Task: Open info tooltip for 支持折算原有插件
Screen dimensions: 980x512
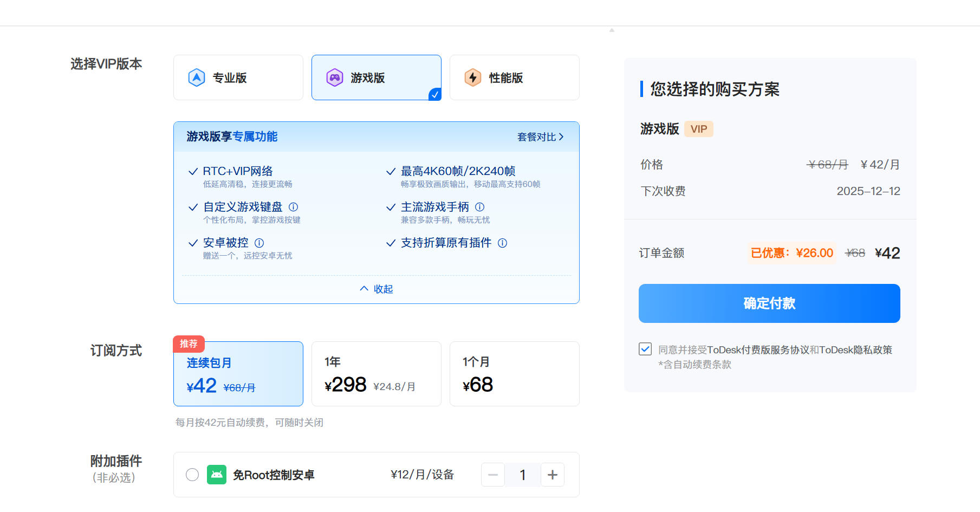Action: click(502, 243)
